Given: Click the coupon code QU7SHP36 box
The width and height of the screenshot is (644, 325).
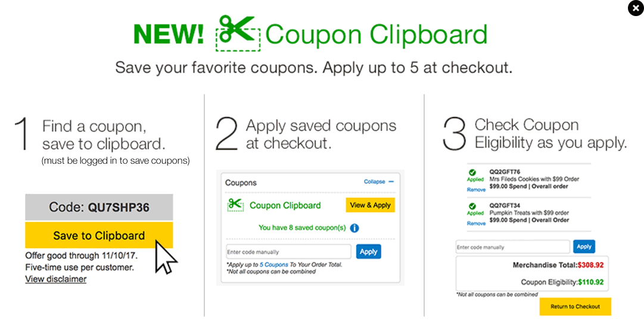Looking at the screenshot, I should [99, 208].
